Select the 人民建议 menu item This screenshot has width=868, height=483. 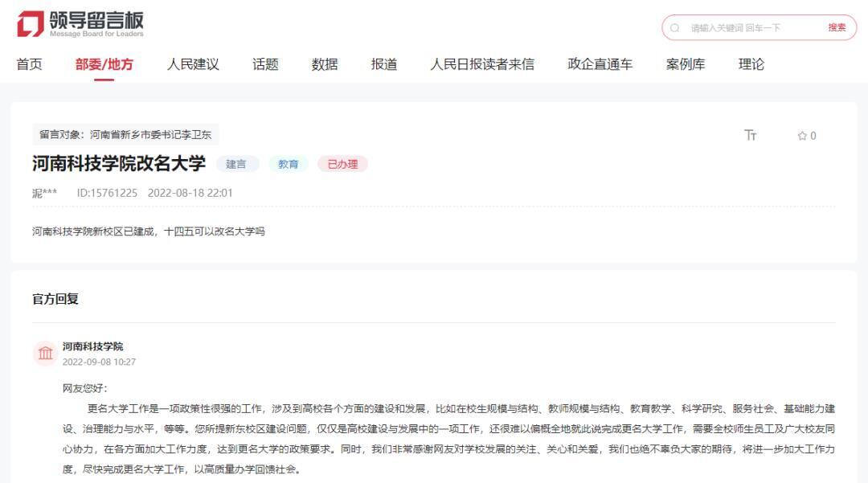tap(193, 64)
